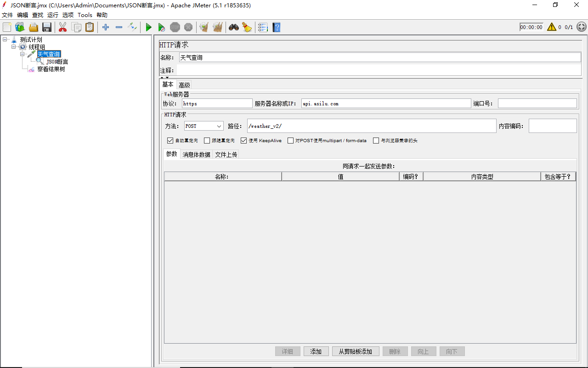Click the remote engines circular icon
Viewport: 588px width, 368px height.
581,27
